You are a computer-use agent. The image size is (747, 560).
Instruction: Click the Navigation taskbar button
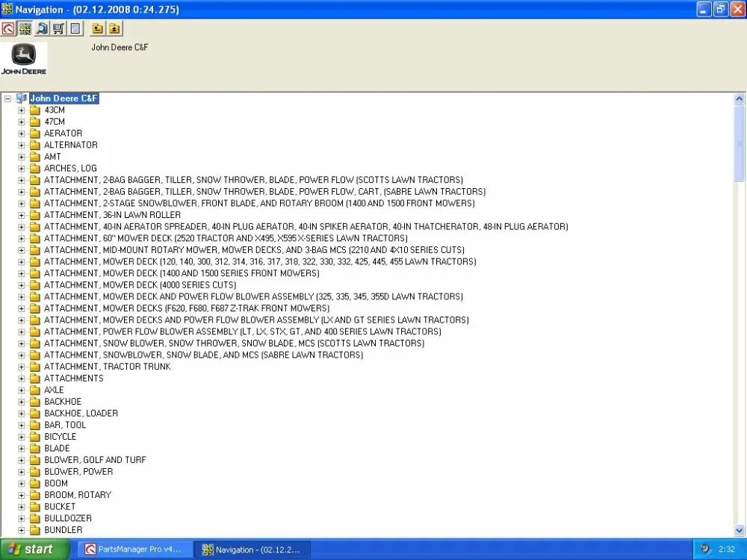[x=254, y=550]
